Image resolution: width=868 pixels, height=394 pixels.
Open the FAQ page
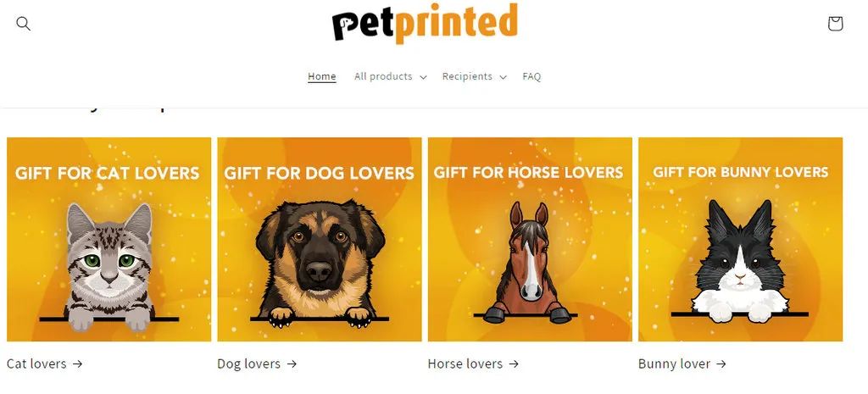[531, 76]
